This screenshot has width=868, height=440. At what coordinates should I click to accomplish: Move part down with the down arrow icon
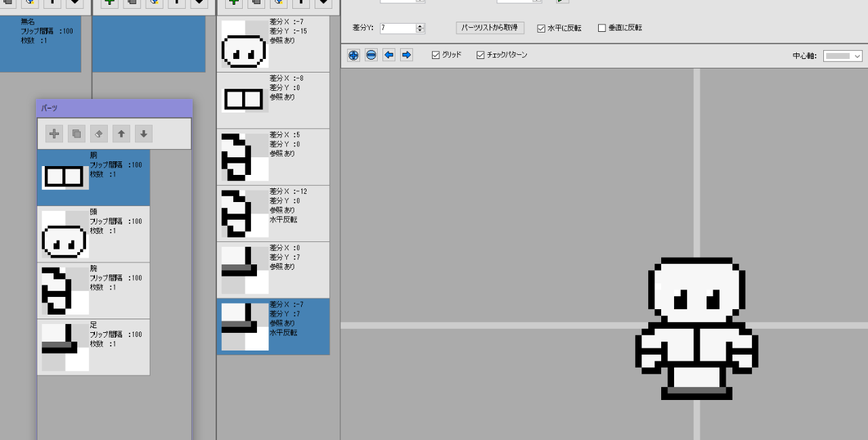[x=144, y=134]
